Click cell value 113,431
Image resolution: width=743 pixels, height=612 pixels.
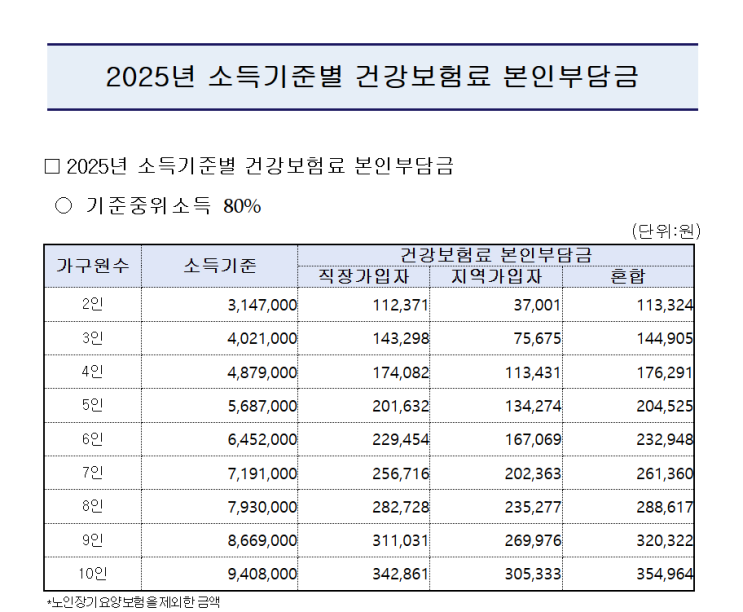(533, 372)
